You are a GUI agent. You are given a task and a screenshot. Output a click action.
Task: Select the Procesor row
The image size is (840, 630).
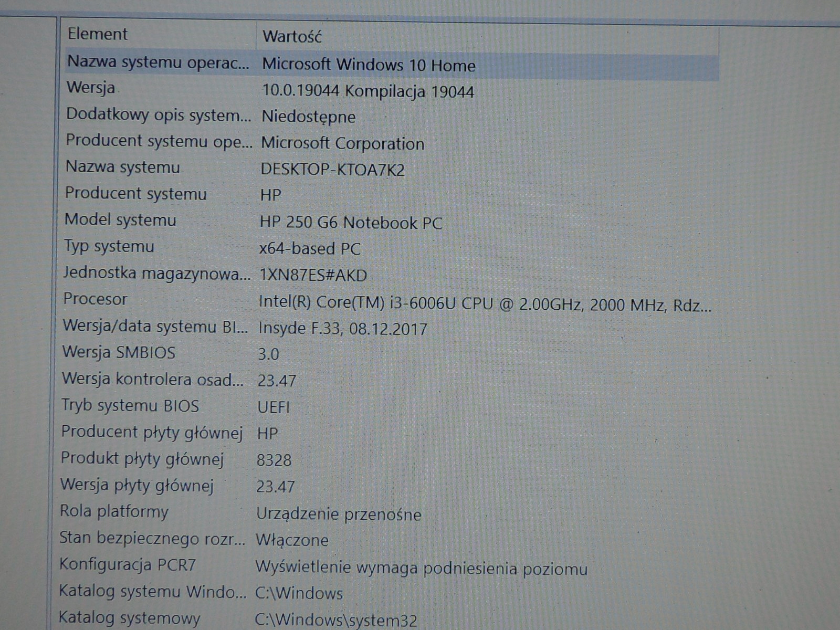(x=95, y=300)
